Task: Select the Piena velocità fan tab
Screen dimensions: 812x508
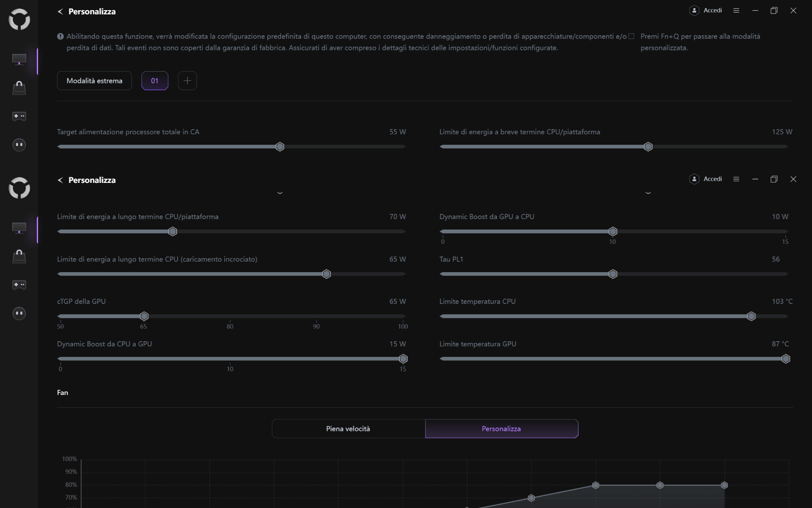Action: click(x=348, y=429)
